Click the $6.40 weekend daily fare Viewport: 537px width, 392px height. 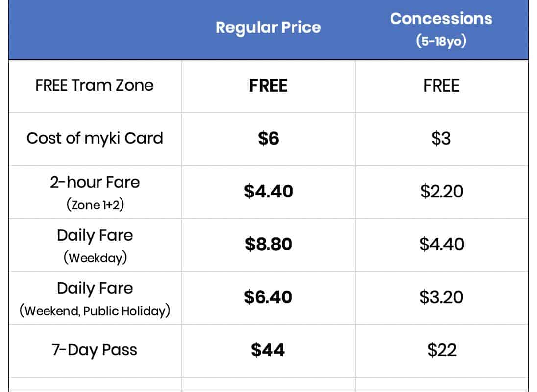point(268,297)
